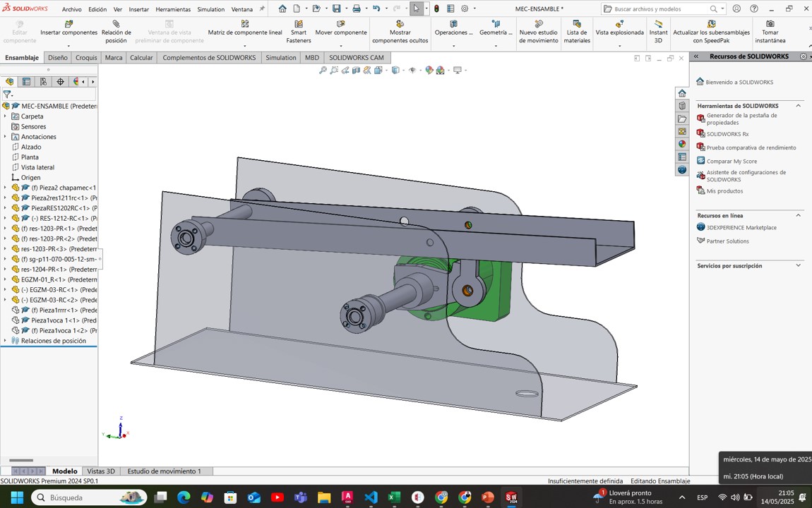Viewport: 812px width, 508px height.
Task: Switch to the Croquis tab
Action: 86,57
